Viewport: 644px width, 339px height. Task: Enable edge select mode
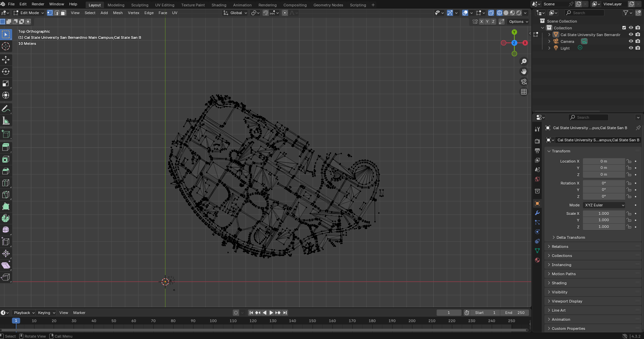click(57, 13)
